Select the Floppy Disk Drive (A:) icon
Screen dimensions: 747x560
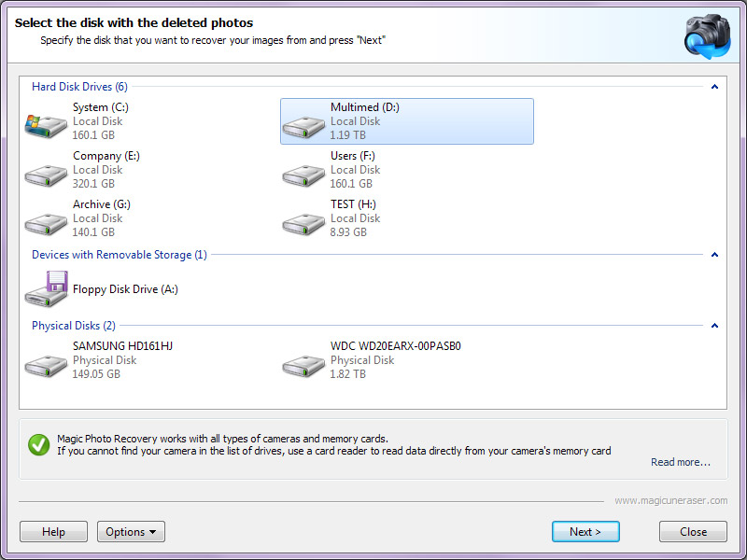tap(45, 289)
